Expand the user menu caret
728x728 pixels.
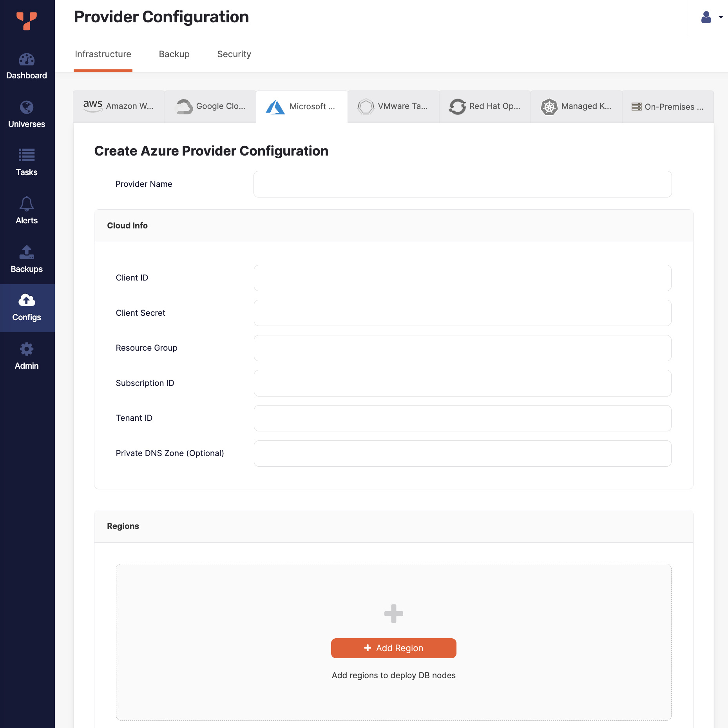tap(721, 17)
